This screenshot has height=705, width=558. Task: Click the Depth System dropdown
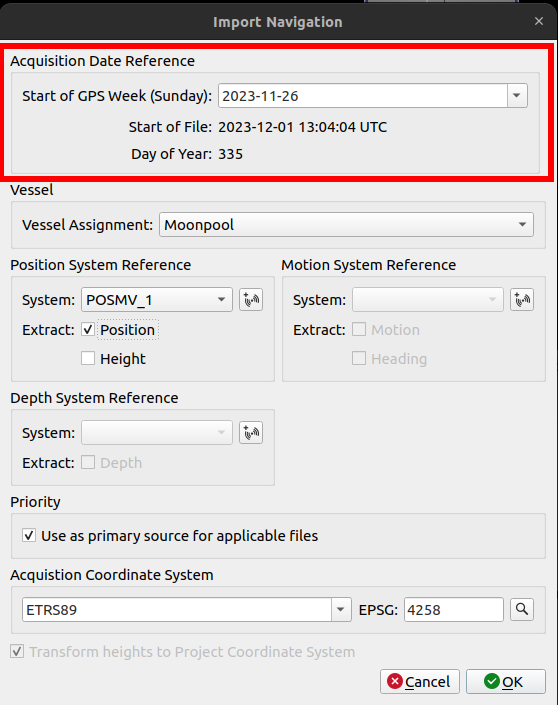[157, 433]
